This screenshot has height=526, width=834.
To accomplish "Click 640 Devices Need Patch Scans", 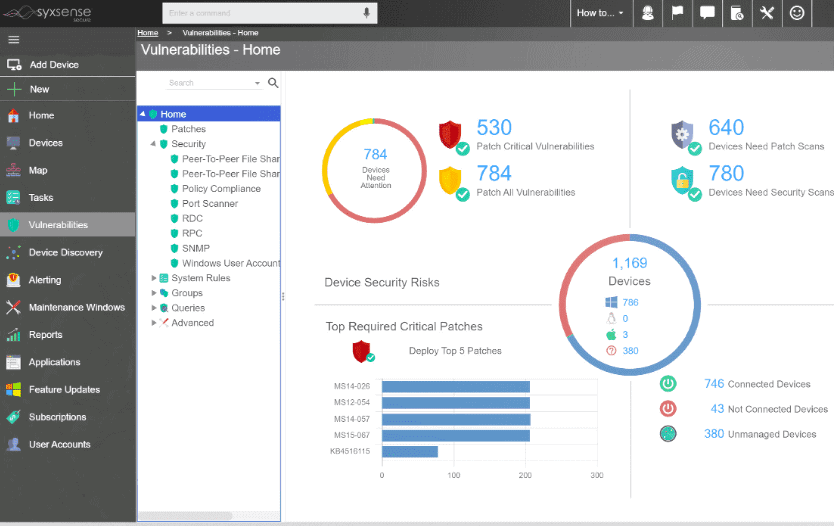I will point(766,135).
